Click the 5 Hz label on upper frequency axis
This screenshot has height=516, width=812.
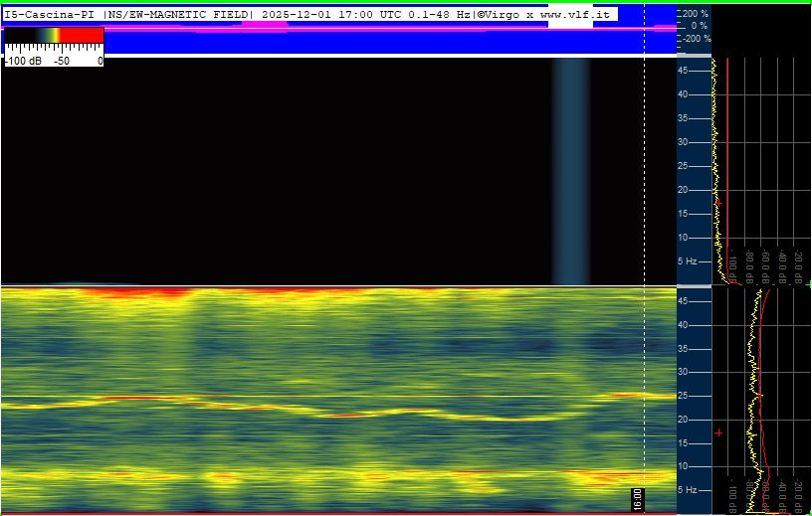pyautogui.click(x=688, y=261)
